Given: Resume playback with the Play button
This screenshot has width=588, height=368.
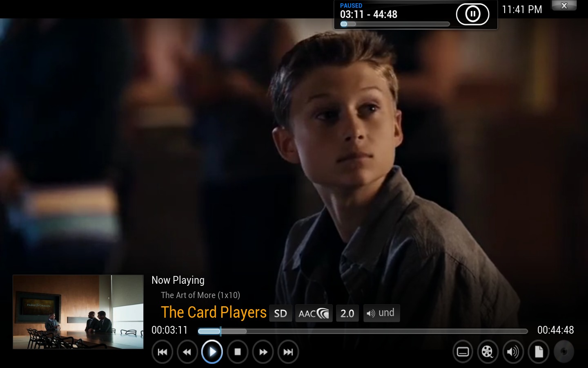Looking at the screenshot, I should tap(212, 352).
